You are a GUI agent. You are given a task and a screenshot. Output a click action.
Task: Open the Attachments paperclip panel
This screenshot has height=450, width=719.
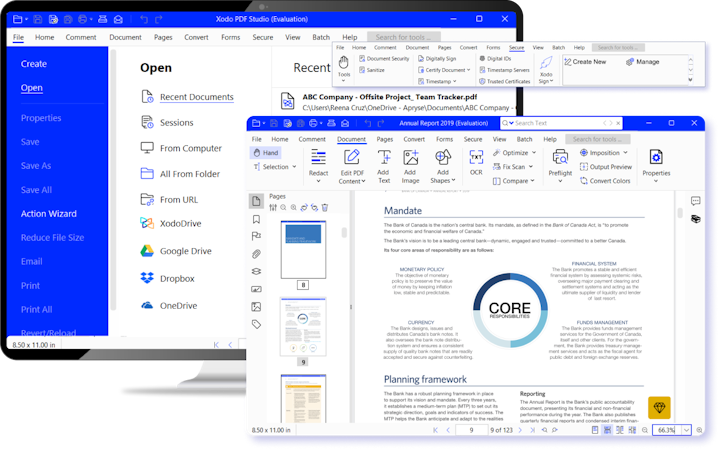[x=256, y=254]
